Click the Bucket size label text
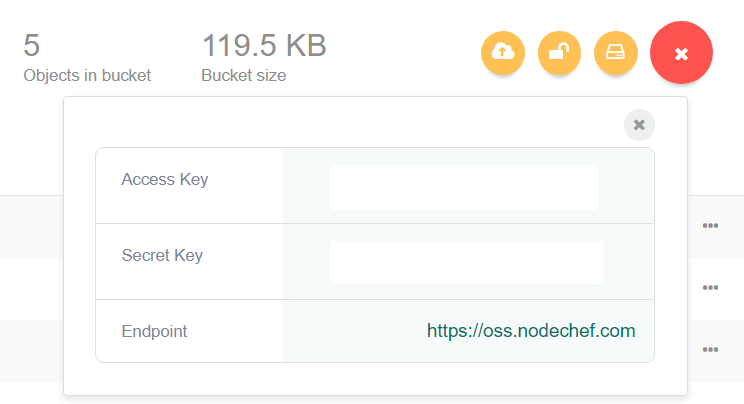This screenshot has width=744, height=404. pos(243,76)
